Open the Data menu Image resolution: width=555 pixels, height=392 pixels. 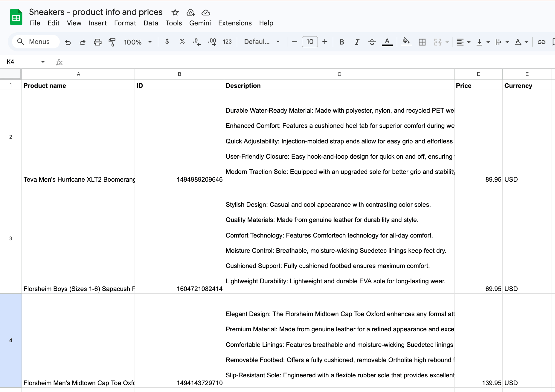pos(151,23)
